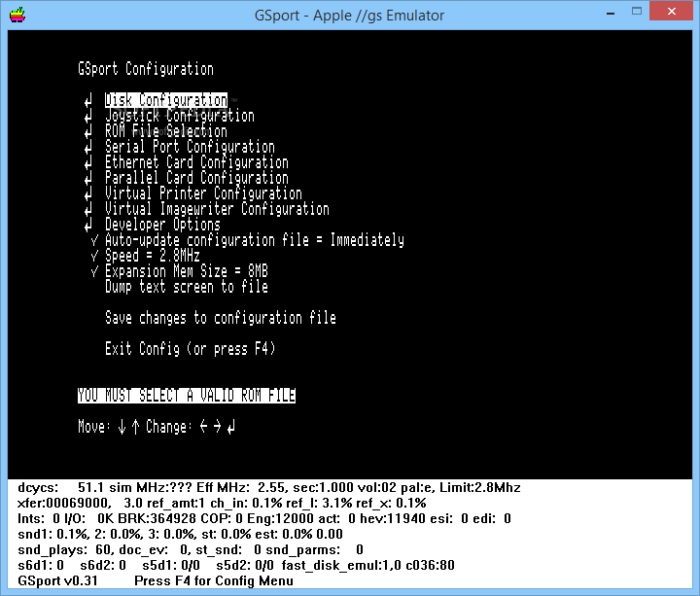
Task: Select Save changes to configuration file
Action: point(221,318)
